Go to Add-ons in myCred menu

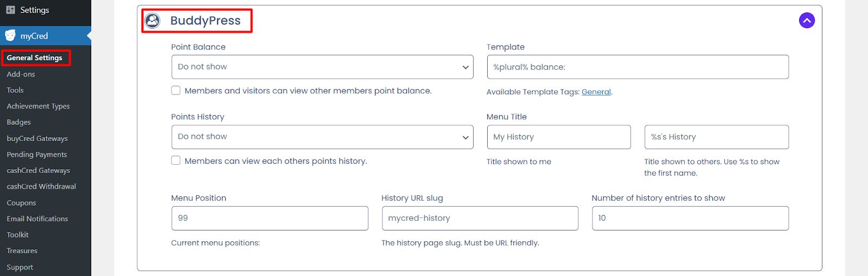pos(21,74)
